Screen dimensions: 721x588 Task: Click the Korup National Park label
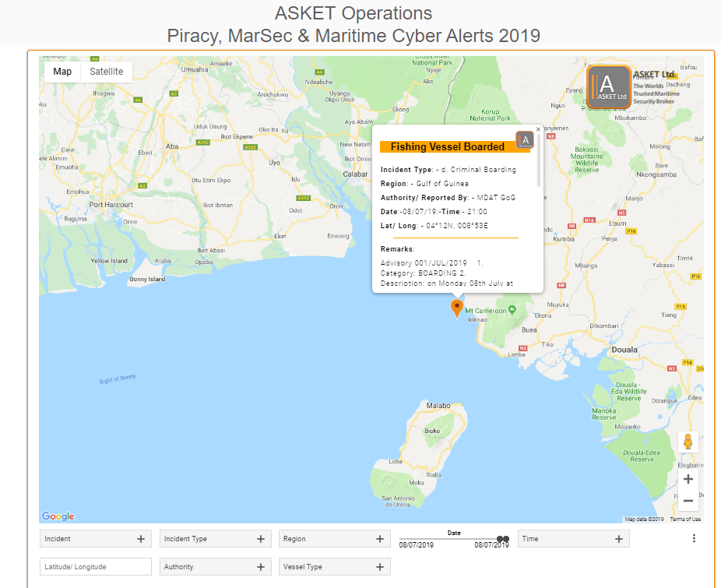click(x=490, y=115)
